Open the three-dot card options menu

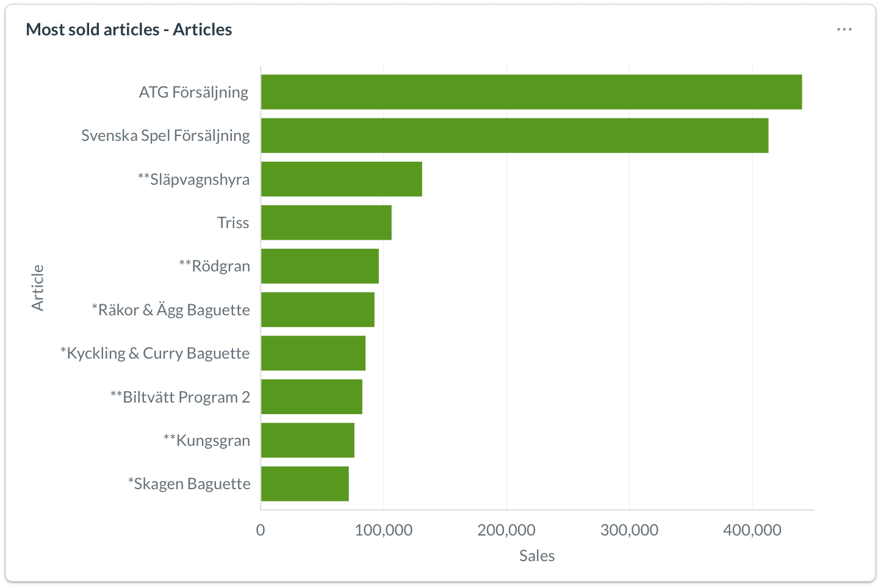pos(844,30)
